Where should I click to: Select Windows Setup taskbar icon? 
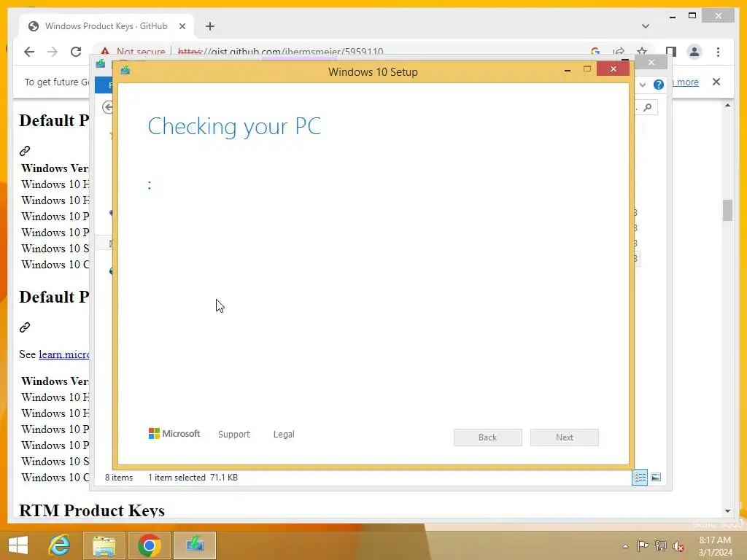click(x=194, y=545)
